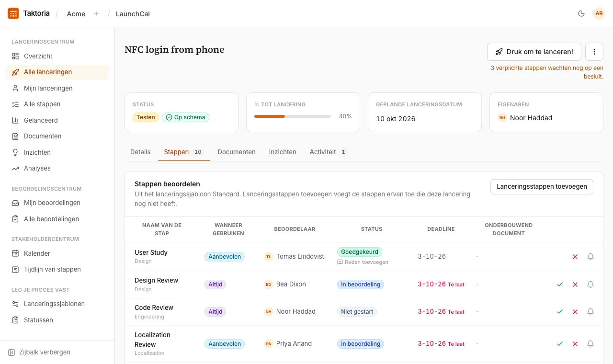Approve the Design Review step checkmark
The width and height of the screenshot is (613, 364).
[560, 284]
